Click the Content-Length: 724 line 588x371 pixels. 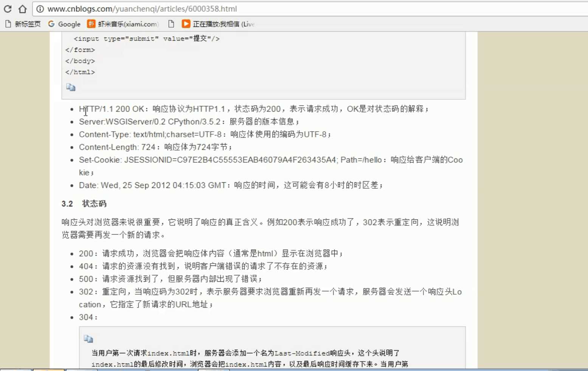[x=155, y=147]
